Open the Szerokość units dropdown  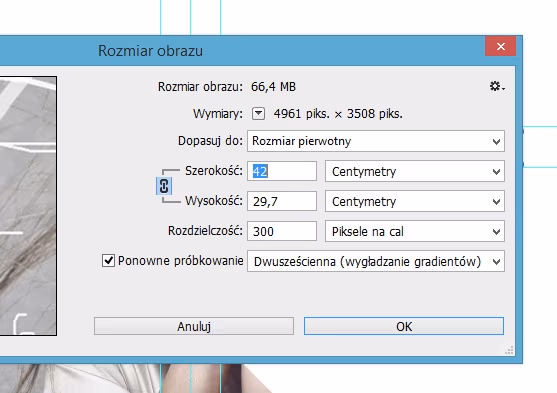[415, 171]
